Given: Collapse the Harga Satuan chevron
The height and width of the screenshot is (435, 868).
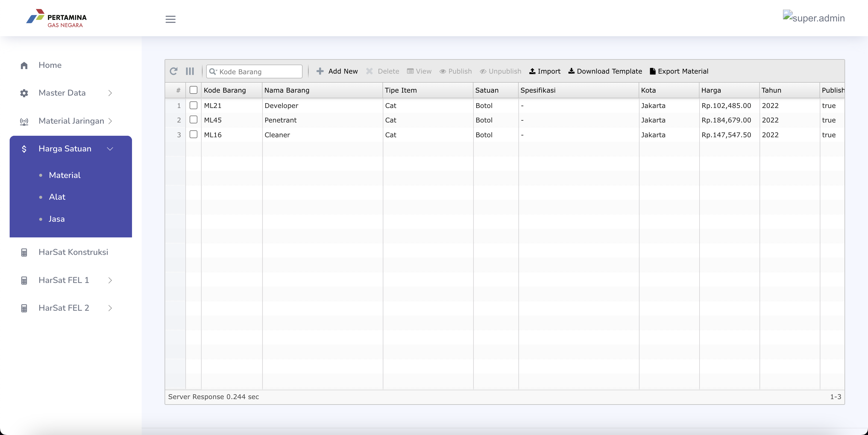Looking at the screenshot, I should coord(110,149).
